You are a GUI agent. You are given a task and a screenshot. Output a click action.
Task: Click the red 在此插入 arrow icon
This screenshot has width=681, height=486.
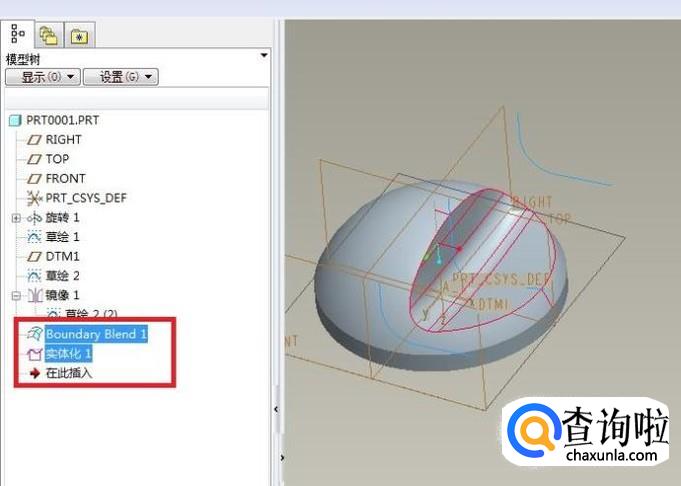[x=34, y=373]
